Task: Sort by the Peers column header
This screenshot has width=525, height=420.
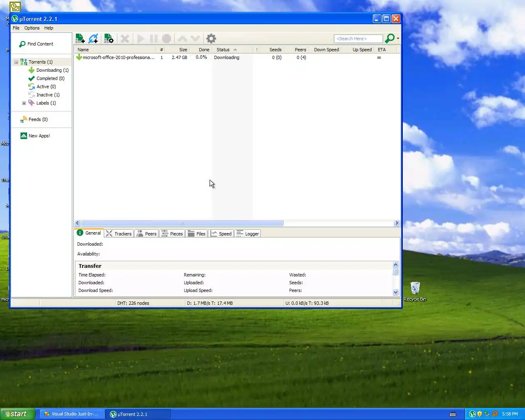Action: pyautogui.click(x=296, y=50)
